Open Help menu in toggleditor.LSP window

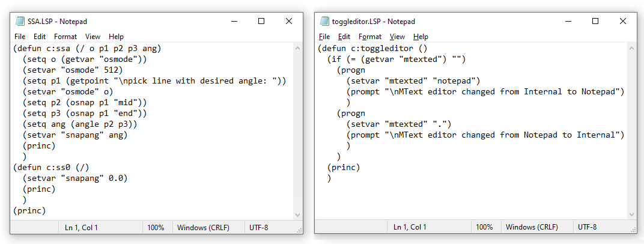pos(421,37)
